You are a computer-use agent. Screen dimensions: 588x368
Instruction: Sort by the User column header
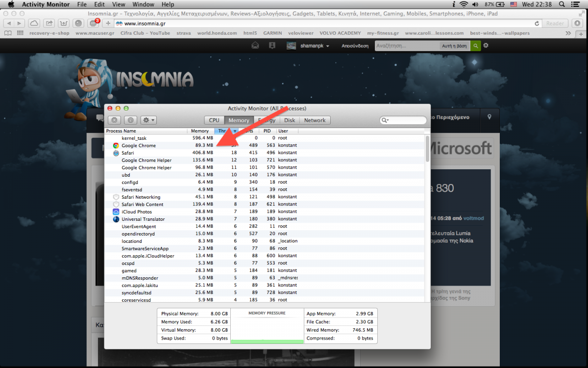pos(287,131)
